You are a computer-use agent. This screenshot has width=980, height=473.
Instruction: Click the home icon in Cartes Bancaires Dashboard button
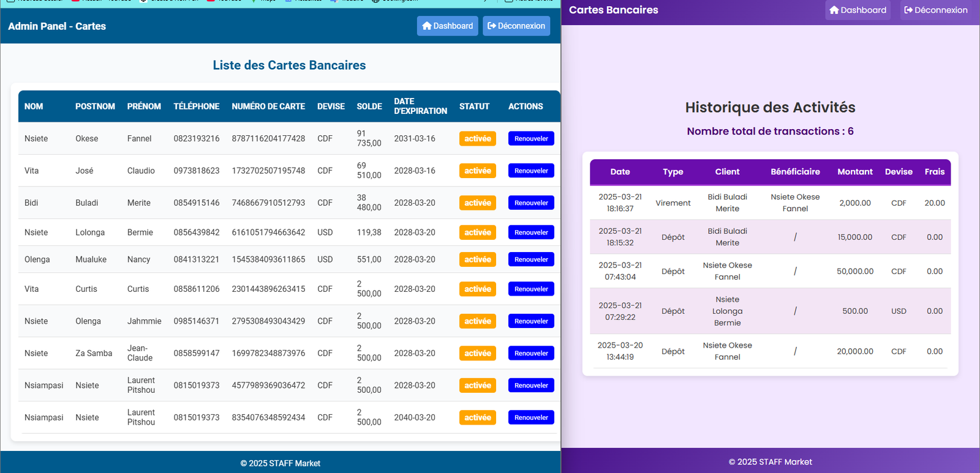(x=834, y=10)
